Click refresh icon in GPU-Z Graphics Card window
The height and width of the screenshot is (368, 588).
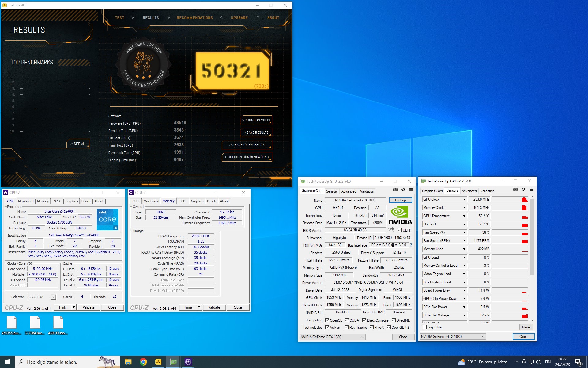[x=403, y=190]
